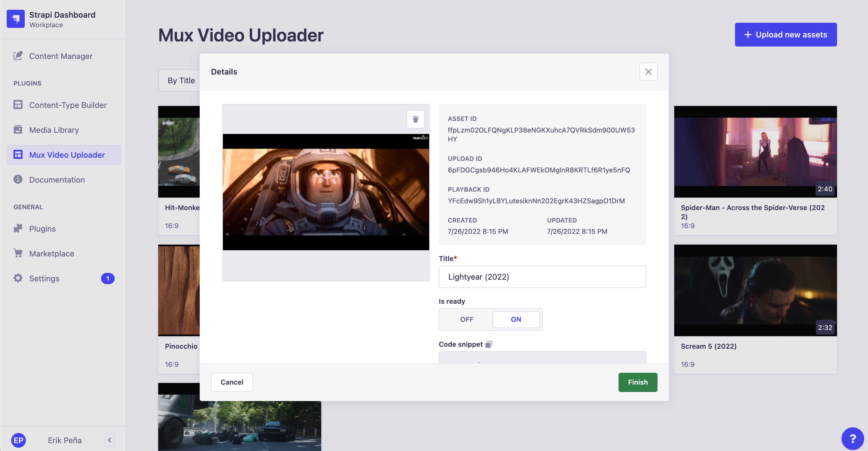868x451 pixels.
Task: Click the Lightyear video preview
Action: pos(326,192)
